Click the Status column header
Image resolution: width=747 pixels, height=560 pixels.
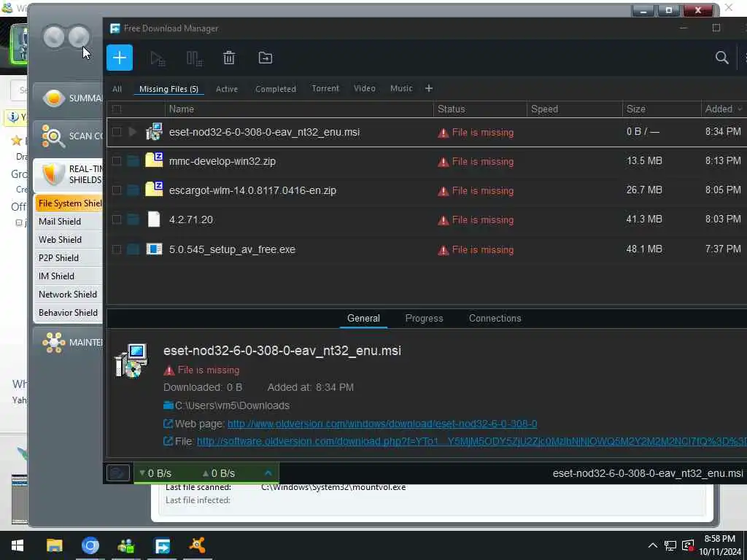(480, 109)
